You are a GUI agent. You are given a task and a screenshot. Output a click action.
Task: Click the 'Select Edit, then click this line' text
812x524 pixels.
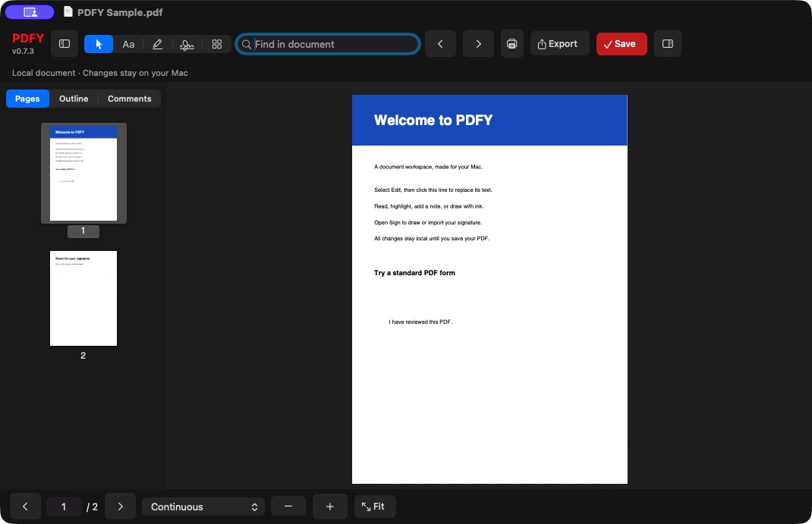pos(433,190)
